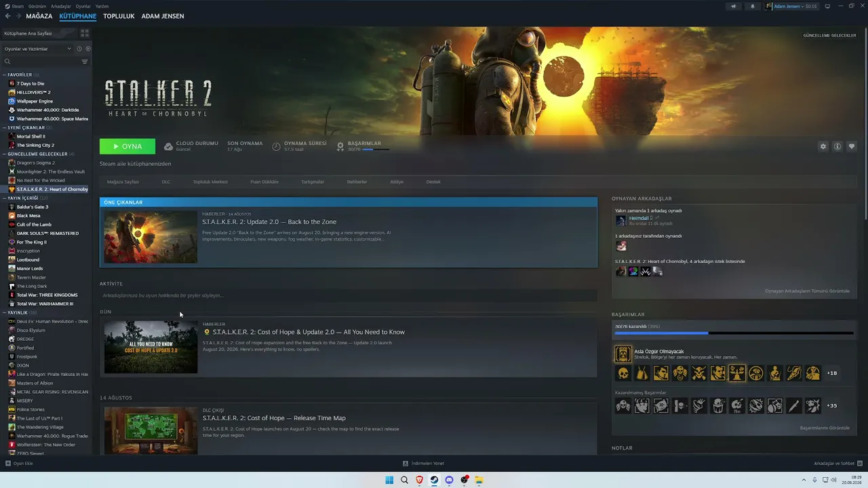868x488 pixels.
Task: Open the Topluluk Merkezi game tab
Action: click(x=210, y=182)
